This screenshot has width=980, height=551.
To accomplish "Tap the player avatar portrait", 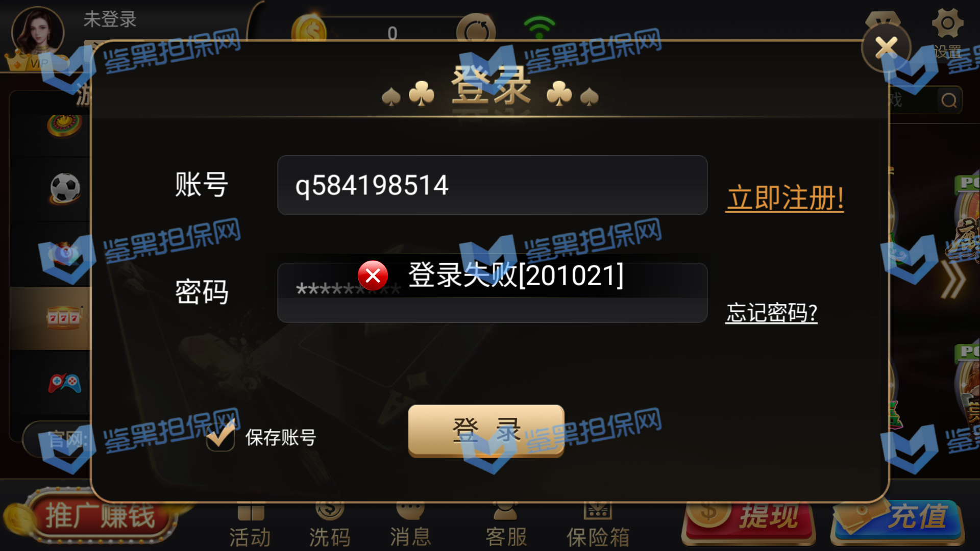I will pos(38,32).
